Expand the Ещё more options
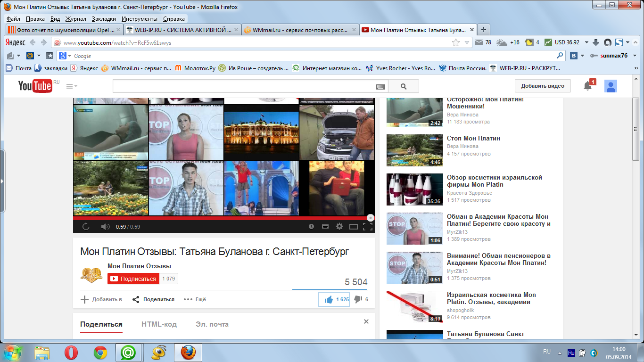644x362 pixels. click(x=195, y=299)
